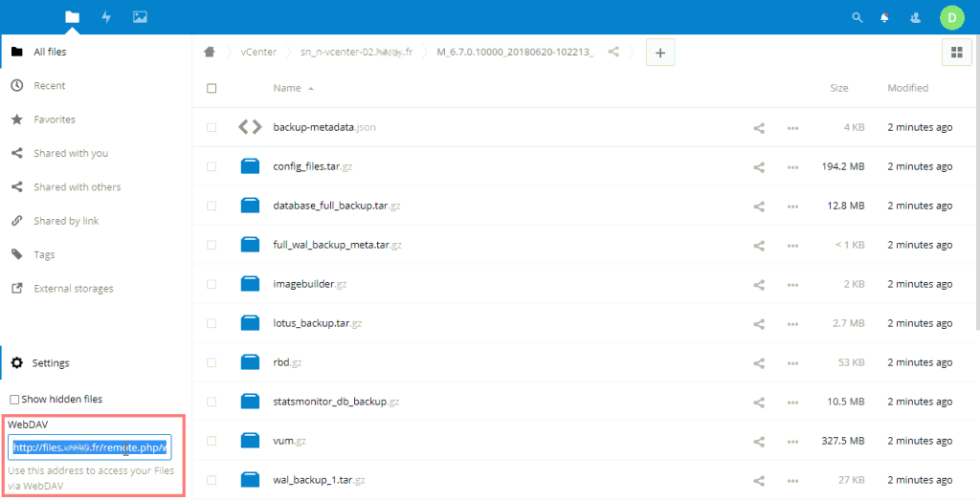Share vum.gz file

tap(759, 442)
